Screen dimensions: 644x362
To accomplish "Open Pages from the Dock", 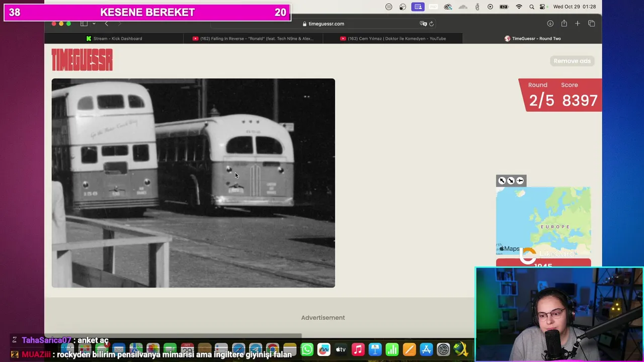I will coord(409,349).
